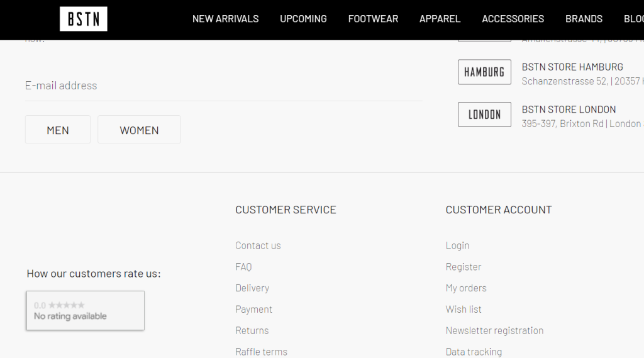Open the Wish list link
This screenshot has width=644, height=358.
pyautogui.click(x=464, y=309)
